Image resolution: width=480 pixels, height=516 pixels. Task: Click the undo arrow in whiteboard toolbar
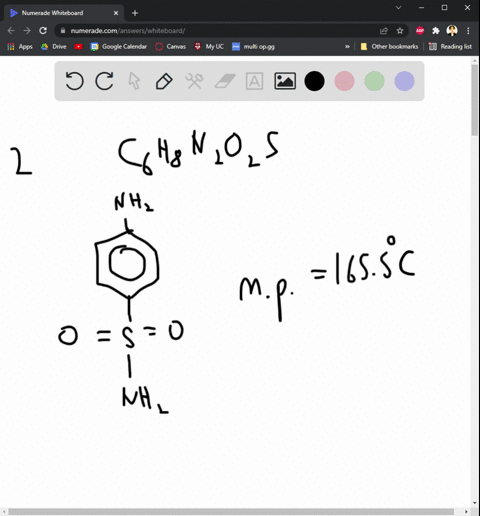(74, 81)
